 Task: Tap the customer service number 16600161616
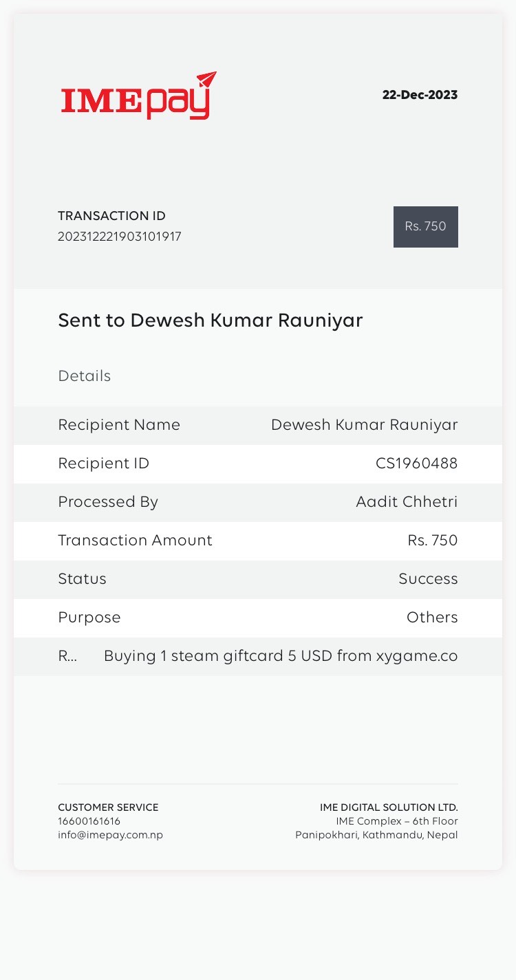[x=89, y=821]
